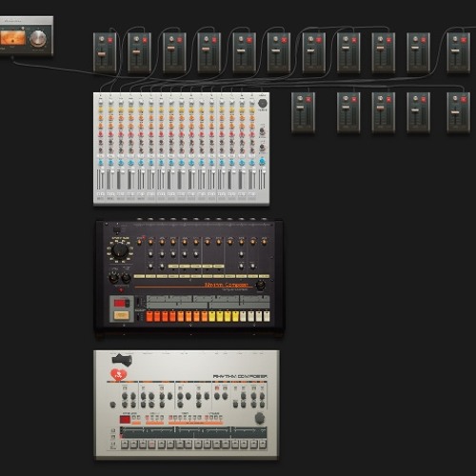Click the orange display on the top-left device
The width and height of the screenshot is (476, 476).
point(12,38)
